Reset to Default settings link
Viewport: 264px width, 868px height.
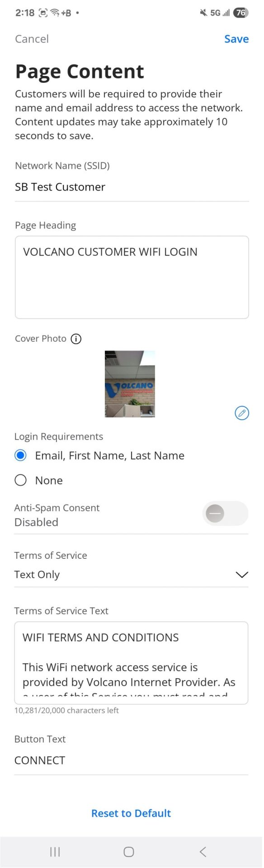coord(132,814)
